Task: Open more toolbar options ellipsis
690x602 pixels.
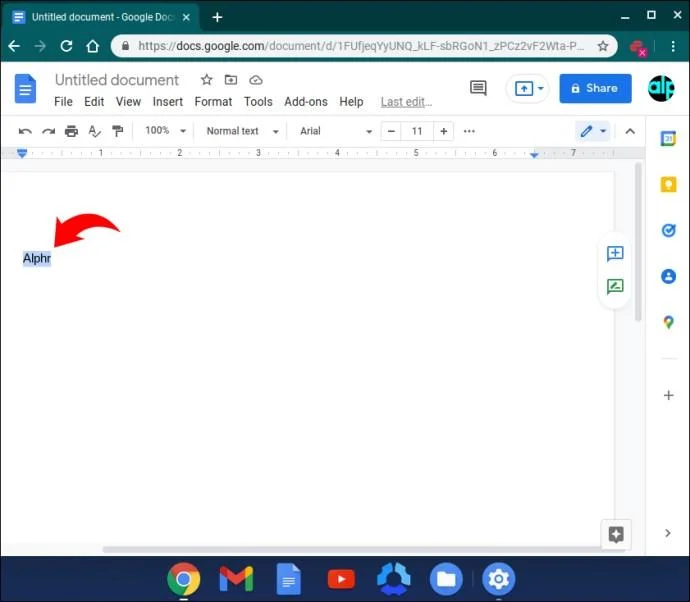Action: [x=469, y=131]
